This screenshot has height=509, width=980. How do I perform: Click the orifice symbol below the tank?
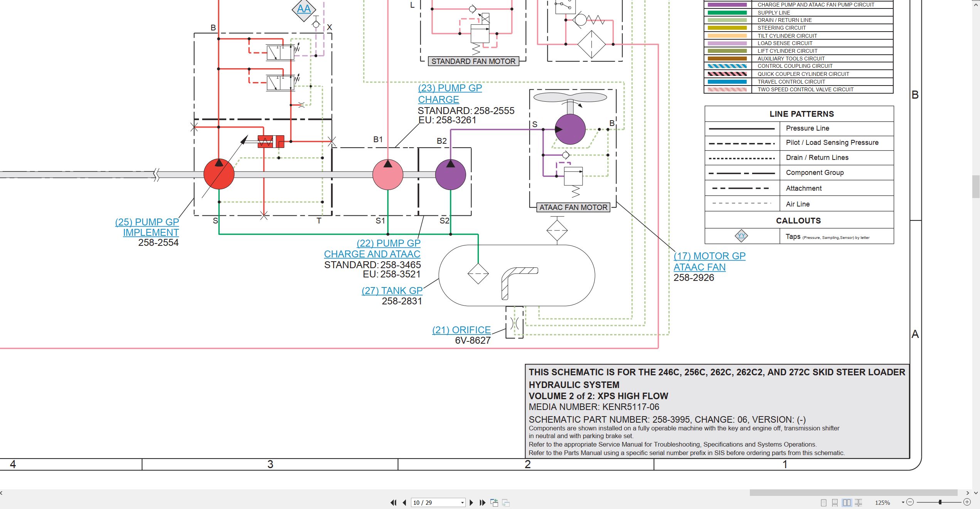pyautogui.click(x=514, y=323)
